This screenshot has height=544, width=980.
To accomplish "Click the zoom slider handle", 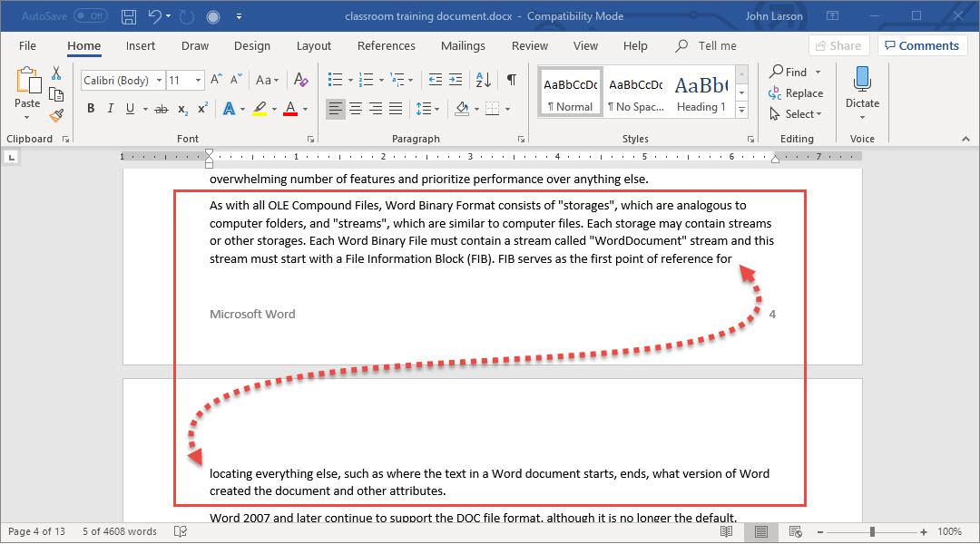I will [x=872, y=531].
